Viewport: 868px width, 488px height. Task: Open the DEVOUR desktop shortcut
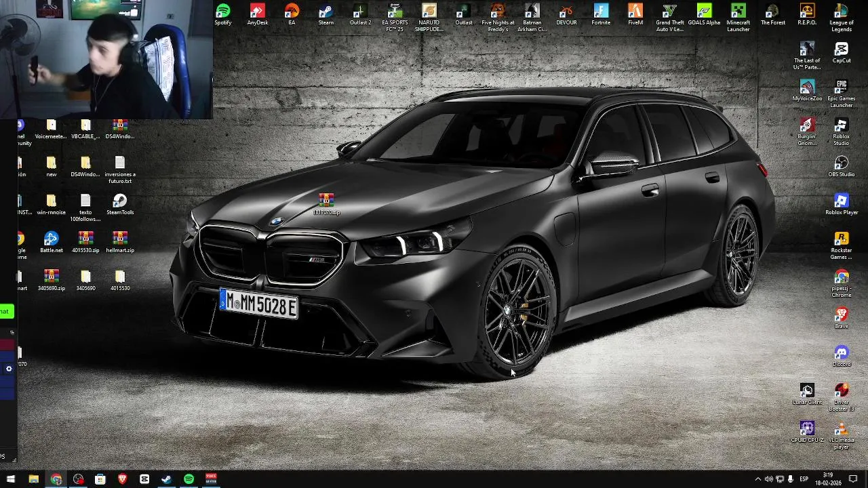click(x=566, y=15)
